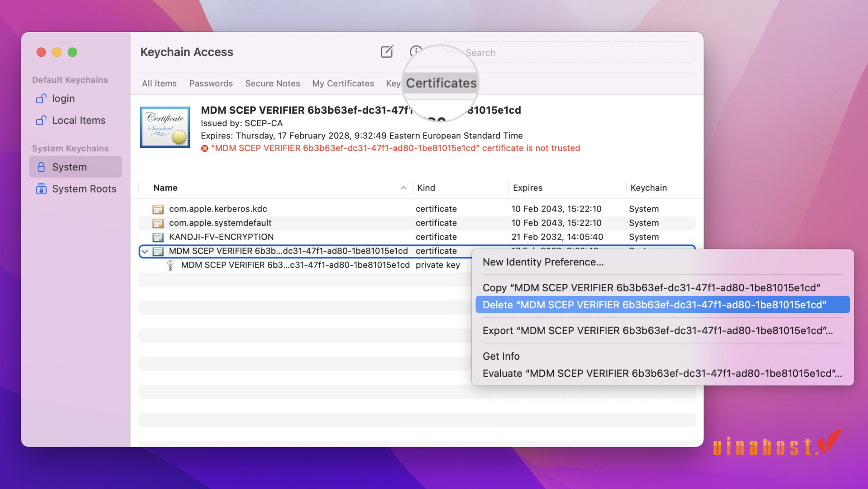This screenshot has width=868, height=489.
Task: Click the red window close button
Action: [41, 52]
